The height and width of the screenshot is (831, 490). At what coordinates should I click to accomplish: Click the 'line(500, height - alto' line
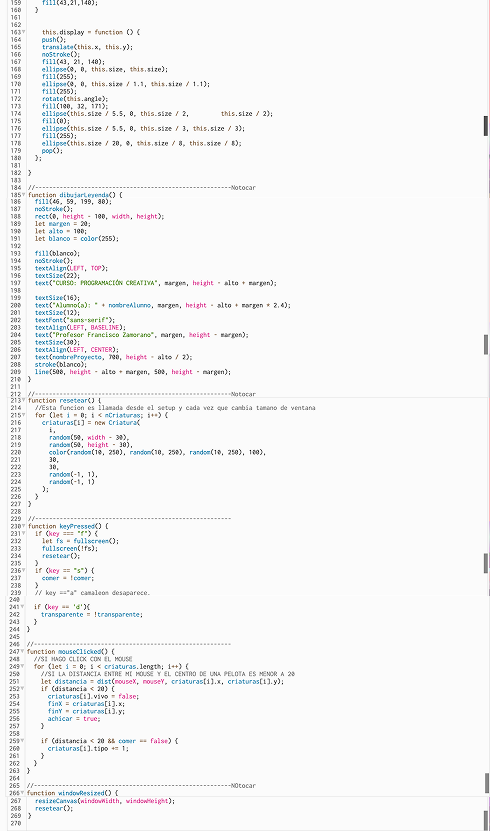click(x=133, y=373)
